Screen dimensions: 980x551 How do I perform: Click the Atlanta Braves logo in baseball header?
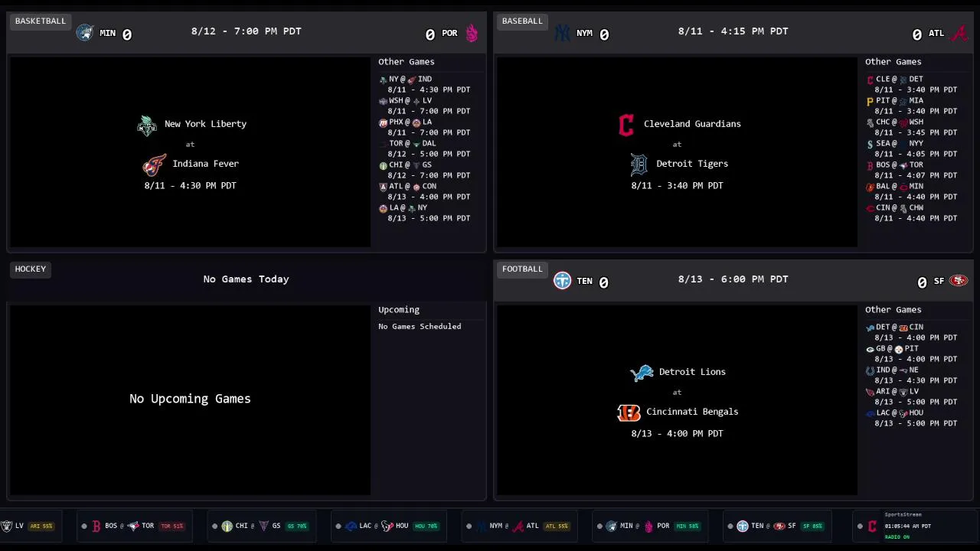click(x=959, y=33)
